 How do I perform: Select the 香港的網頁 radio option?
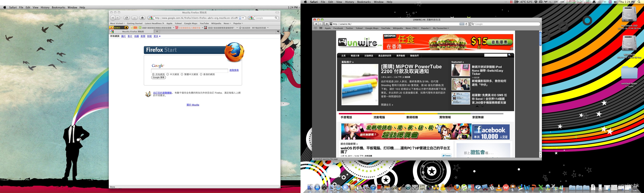coord(201,74)
